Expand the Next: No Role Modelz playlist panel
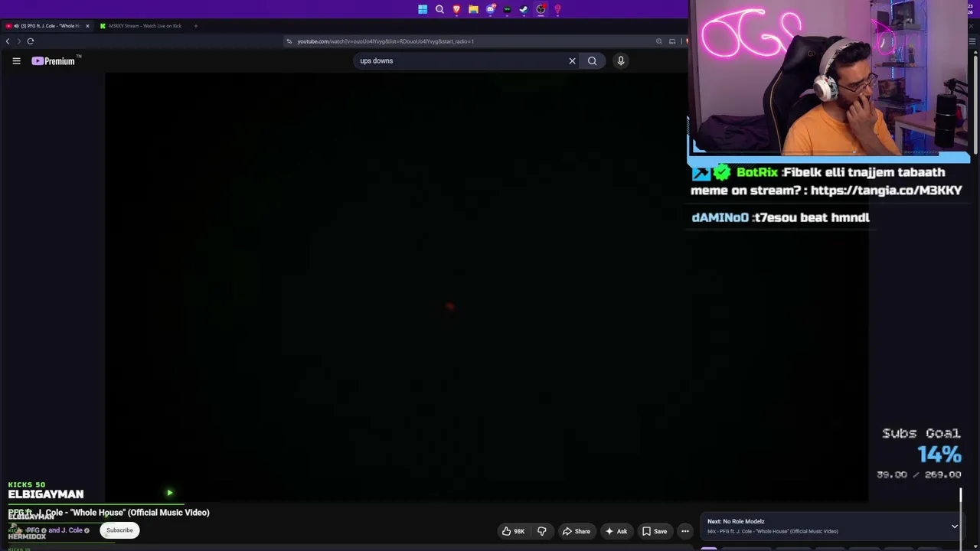This screenshot has height=551, width=980. pyautogui.click(x=955, y=527)
